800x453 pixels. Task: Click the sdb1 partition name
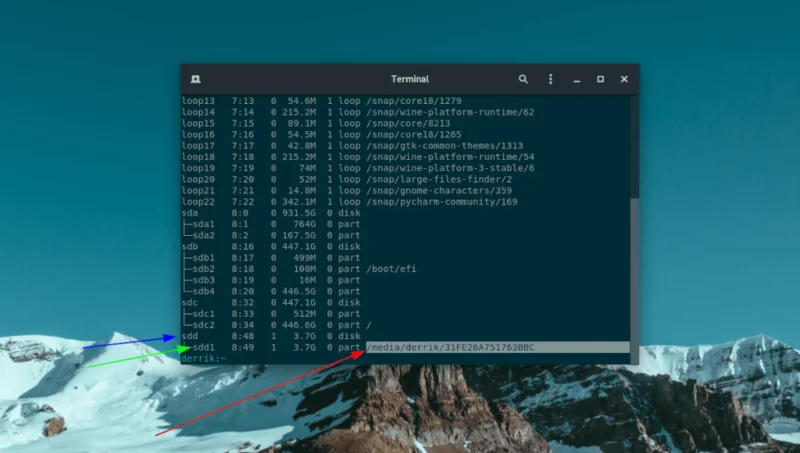203,258
